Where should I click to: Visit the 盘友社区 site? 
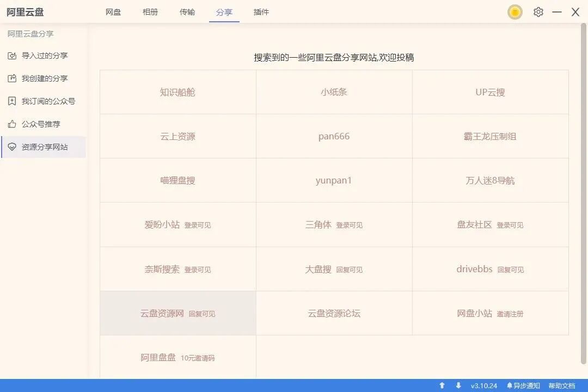(x=491, y=225)
